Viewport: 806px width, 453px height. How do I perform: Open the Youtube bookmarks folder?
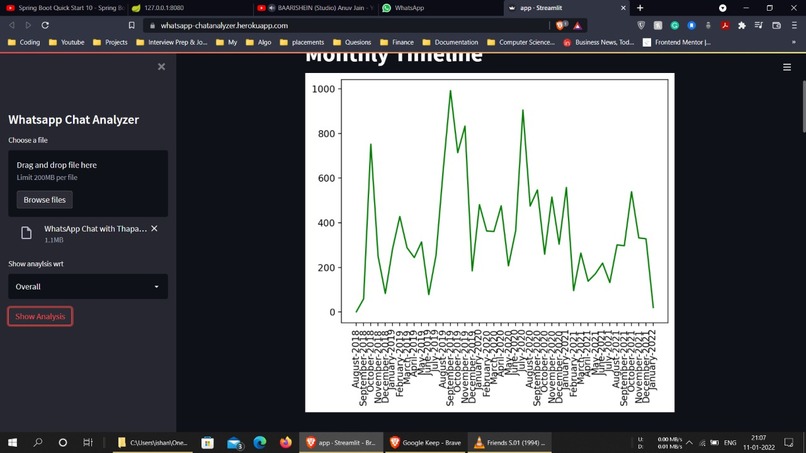click(67, 42)
